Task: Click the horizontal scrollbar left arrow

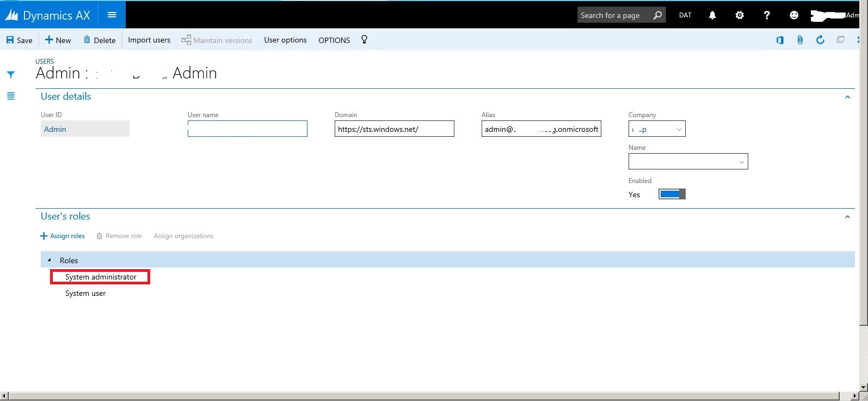Action: click(x=4, y=396)
